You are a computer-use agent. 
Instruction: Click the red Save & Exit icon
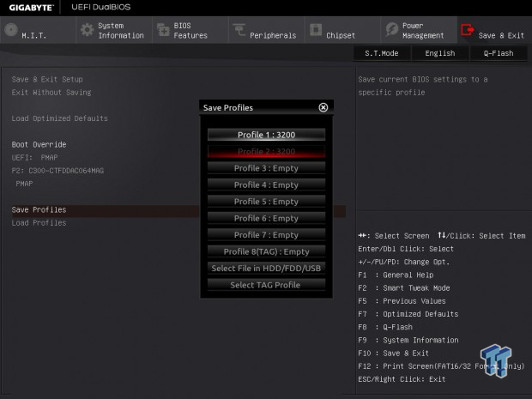(x=467, y=30)
